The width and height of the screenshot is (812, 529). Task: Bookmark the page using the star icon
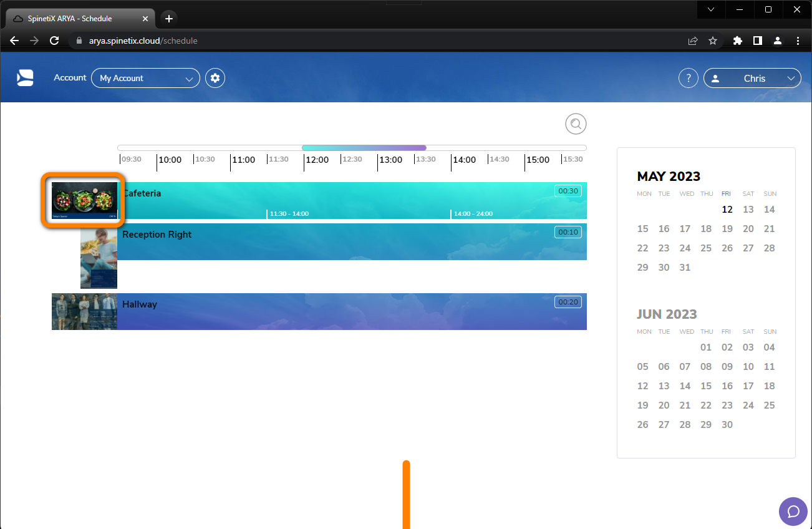[713, 41]
